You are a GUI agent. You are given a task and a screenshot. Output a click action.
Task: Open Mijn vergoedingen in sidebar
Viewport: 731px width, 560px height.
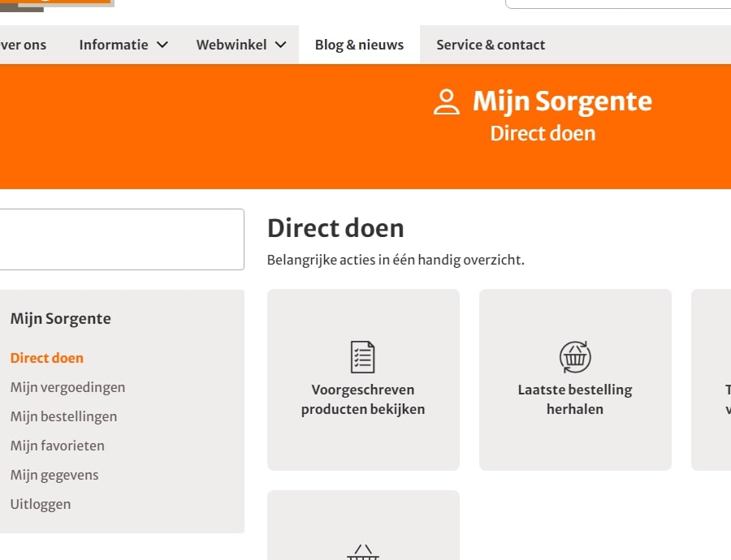[67, 387]
